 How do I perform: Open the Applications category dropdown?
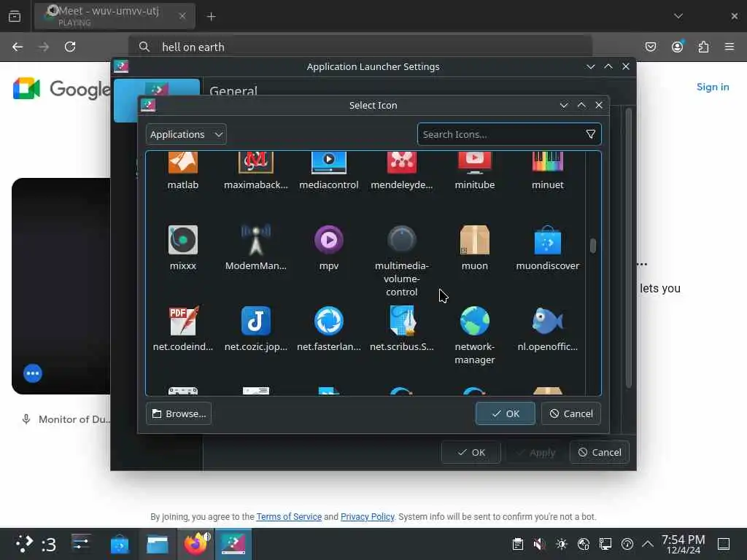[186, 134]
